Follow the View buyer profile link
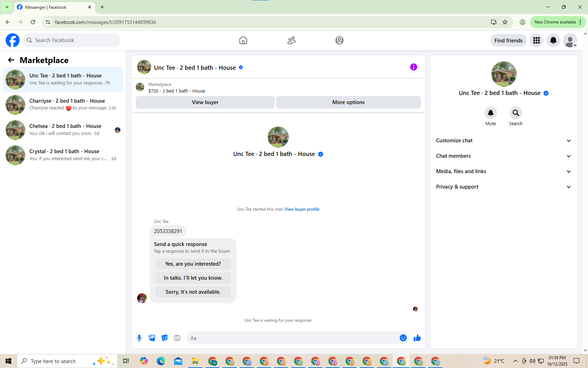Image resolution: width=588 pixels, height=368 pixels. pos(302,209)
